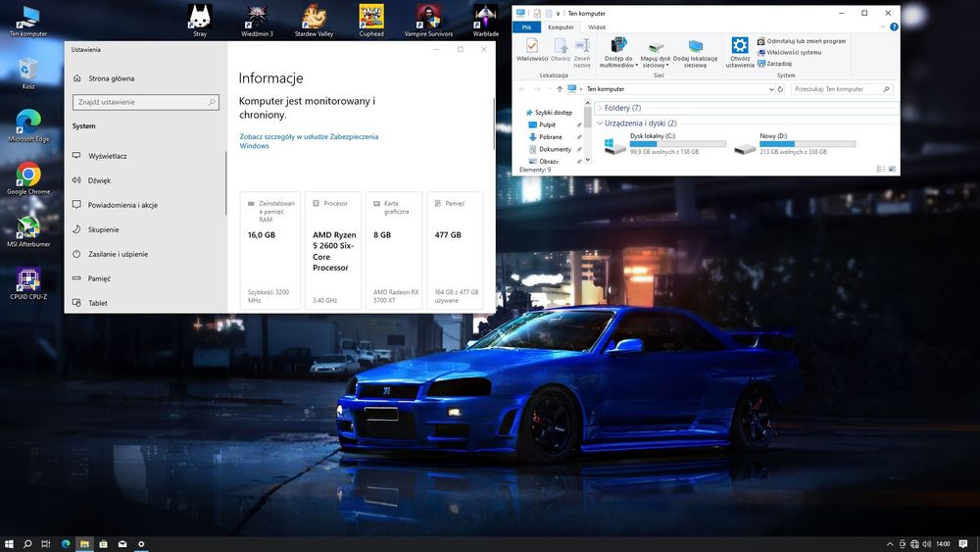Select the CPUID CPU-Z desktop icon
Viewport: 980px width, 552px height.
coord(28,283)
